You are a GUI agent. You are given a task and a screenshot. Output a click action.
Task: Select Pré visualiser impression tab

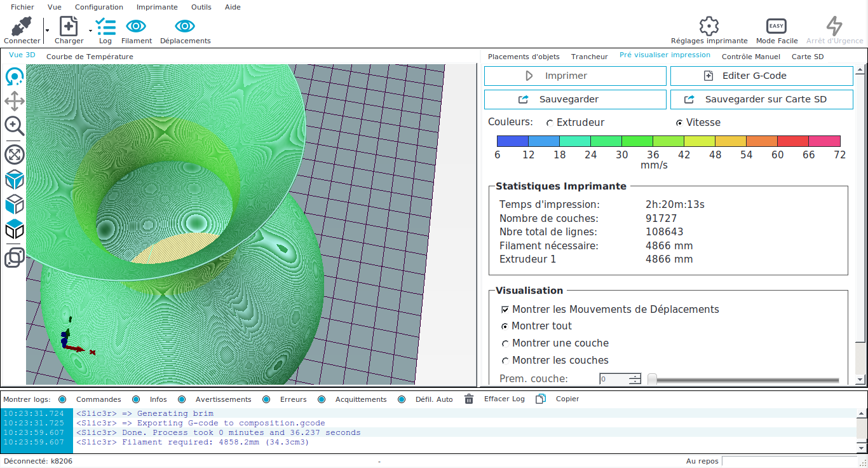[665, 55]
